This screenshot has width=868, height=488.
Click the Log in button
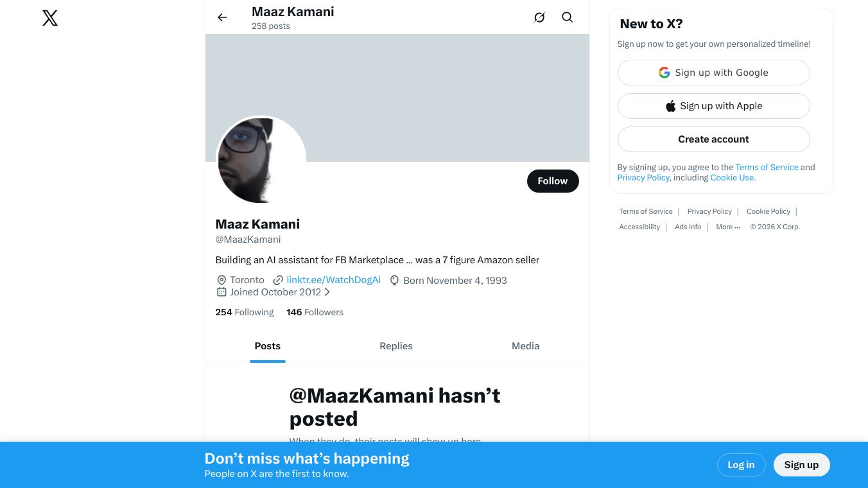point(741,465)
